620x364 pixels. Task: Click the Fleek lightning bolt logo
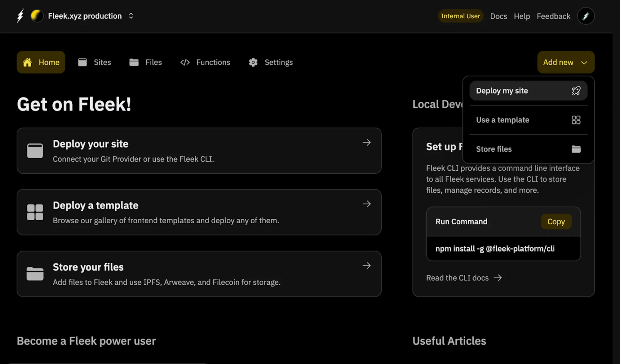click(x=20, y=16)
